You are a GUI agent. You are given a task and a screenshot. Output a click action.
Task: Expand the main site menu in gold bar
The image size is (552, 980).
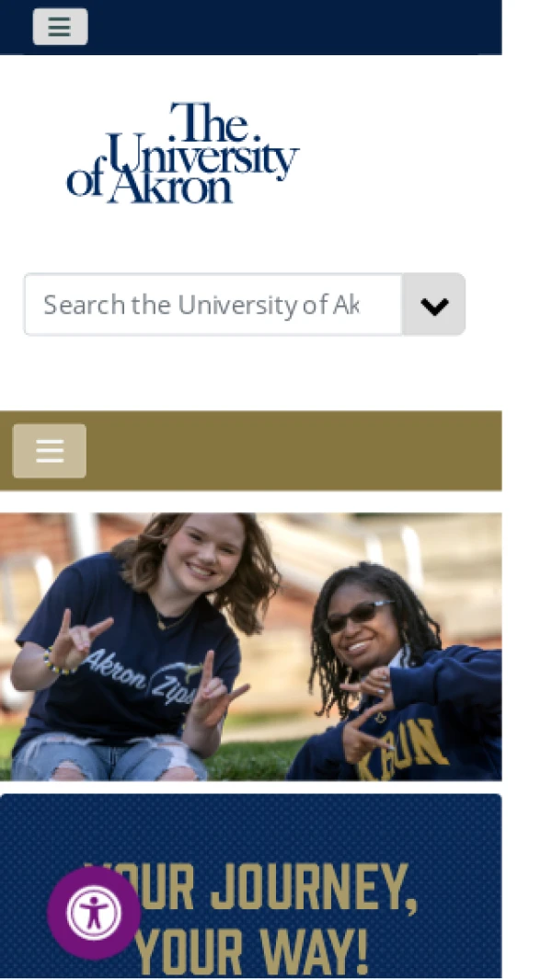coord(50,451)
